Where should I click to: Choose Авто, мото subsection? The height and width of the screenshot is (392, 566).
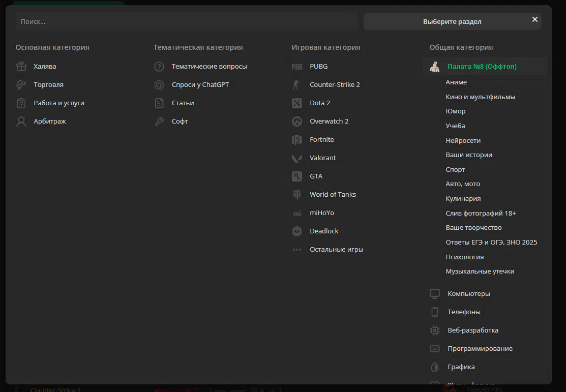click(463, 184)
